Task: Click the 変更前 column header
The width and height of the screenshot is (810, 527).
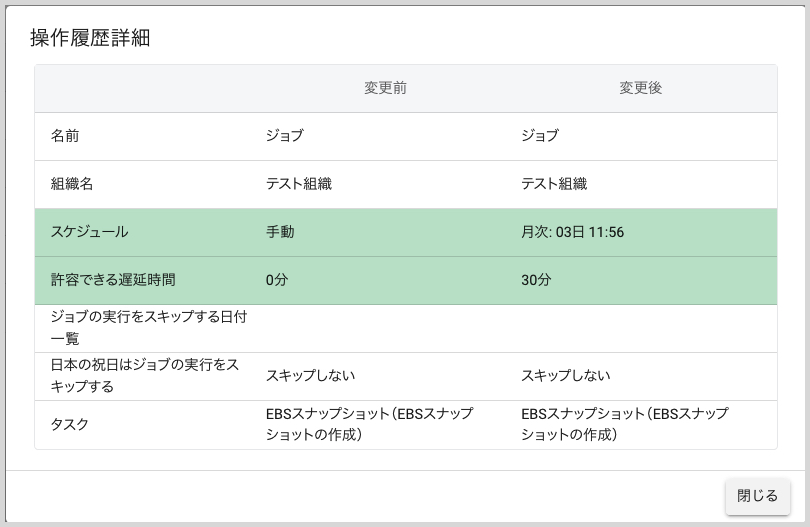Action: [x=385, y=88]
